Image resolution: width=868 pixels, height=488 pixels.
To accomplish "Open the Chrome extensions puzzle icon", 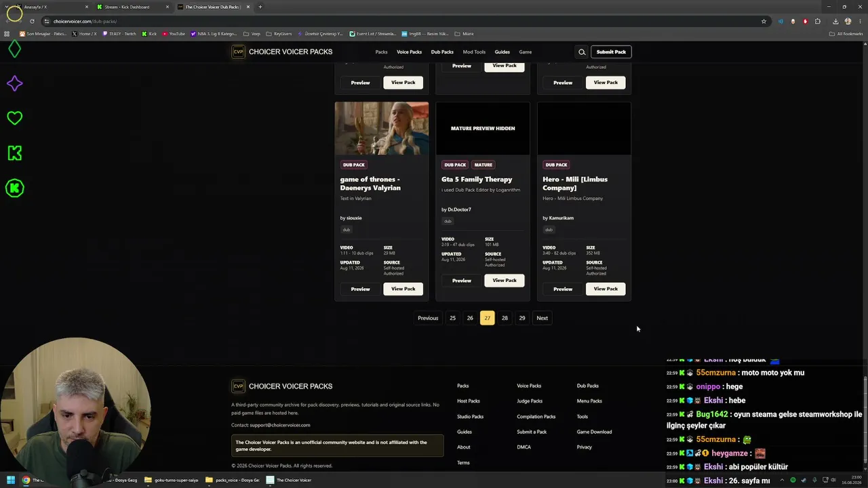I will point(818,21).
